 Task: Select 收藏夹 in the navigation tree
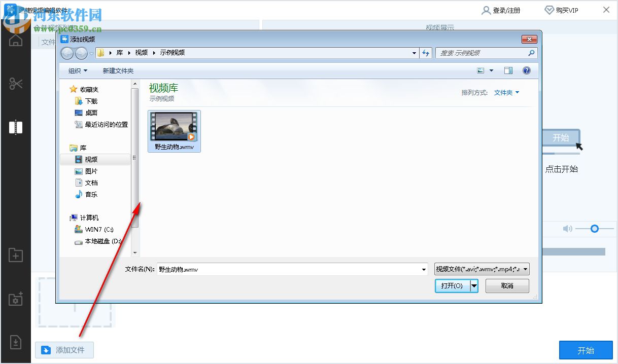coord(84,89)
